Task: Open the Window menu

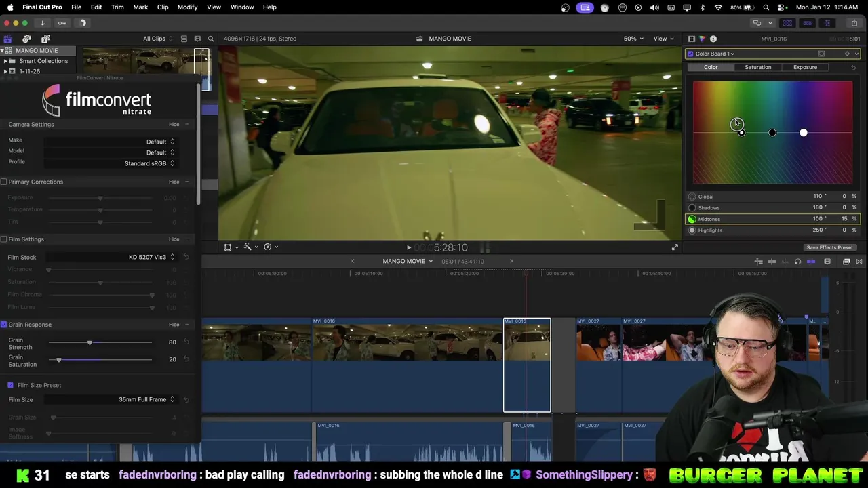Action: [241, 7]
